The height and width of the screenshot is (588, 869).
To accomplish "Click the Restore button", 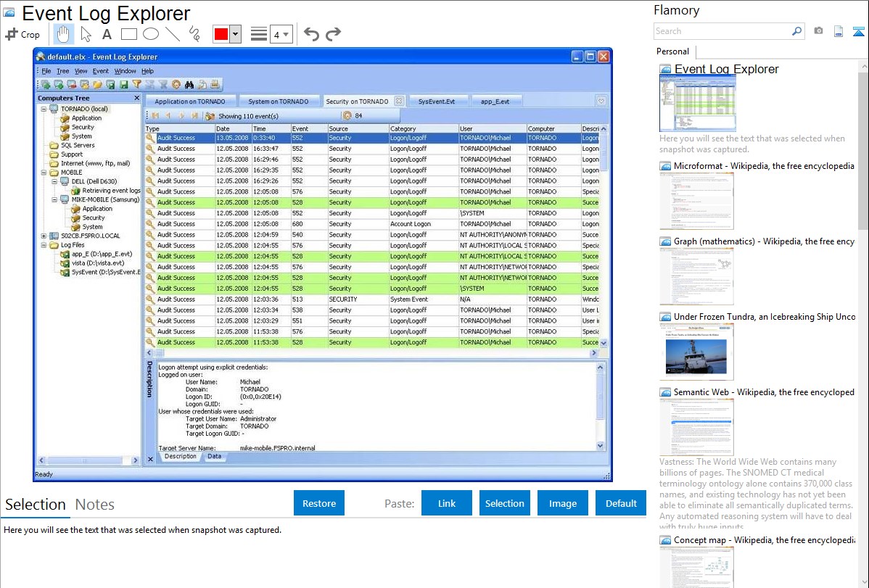I will click(x=319, y=503).
